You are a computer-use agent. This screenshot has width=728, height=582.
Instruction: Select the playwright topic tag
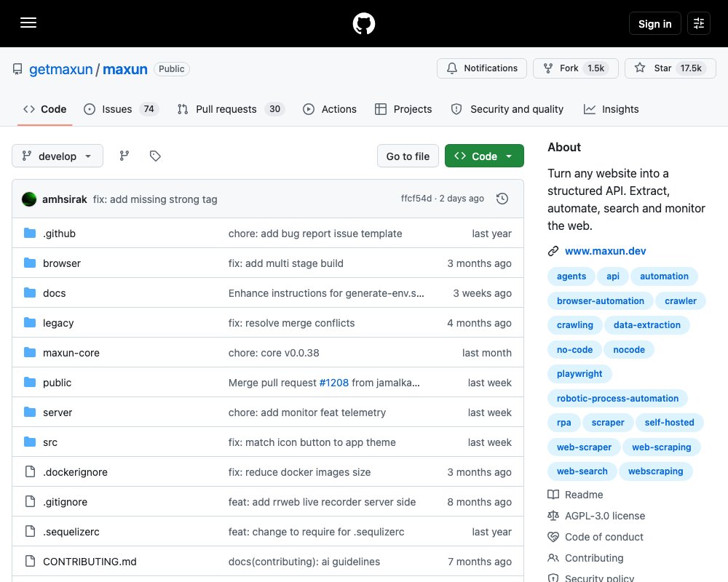(579, 374)
